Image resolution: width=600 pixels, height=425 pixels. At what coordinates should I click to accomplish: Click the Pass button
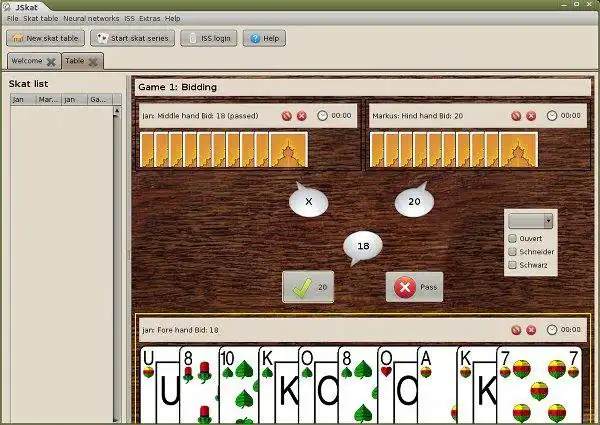[x=414, y=287]
